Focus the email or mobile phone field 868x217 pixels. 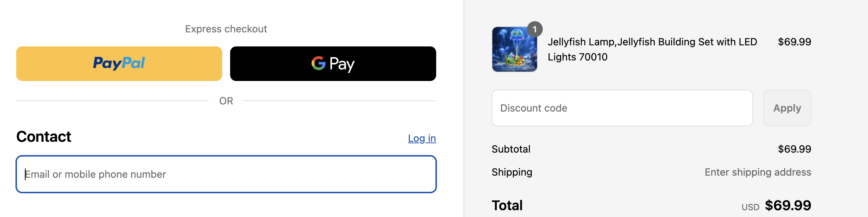click(226, 174)
